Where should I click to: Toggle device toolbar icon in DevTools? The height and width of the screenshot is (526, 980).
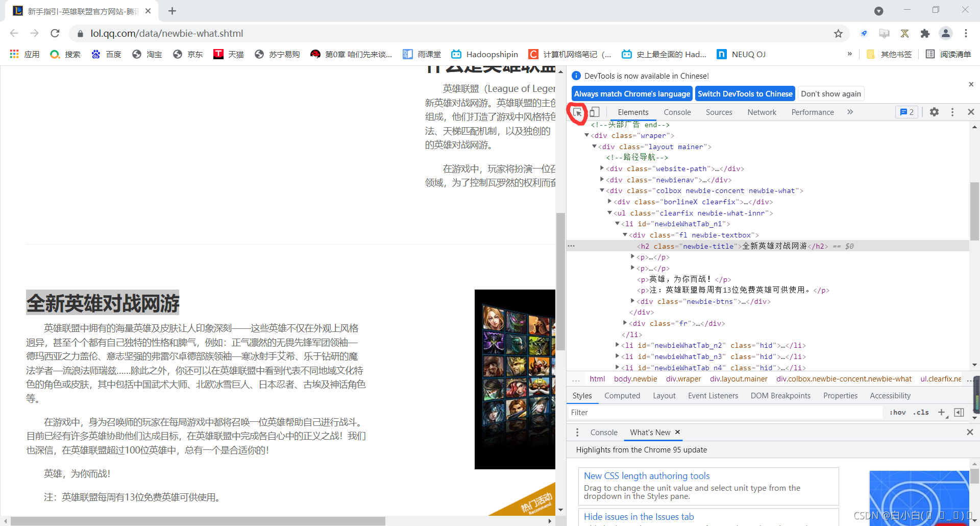[595, 112]
